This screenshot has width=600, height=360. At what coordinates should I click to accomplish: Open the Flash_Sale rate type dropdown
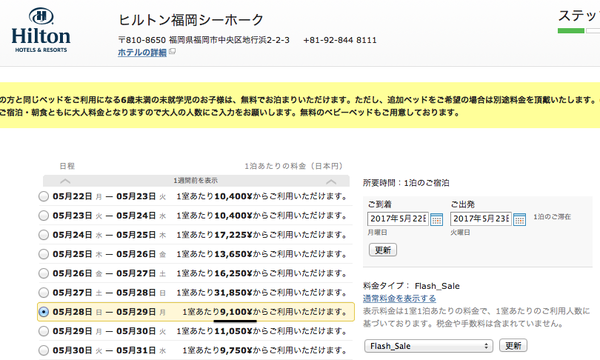click(429, 346)
